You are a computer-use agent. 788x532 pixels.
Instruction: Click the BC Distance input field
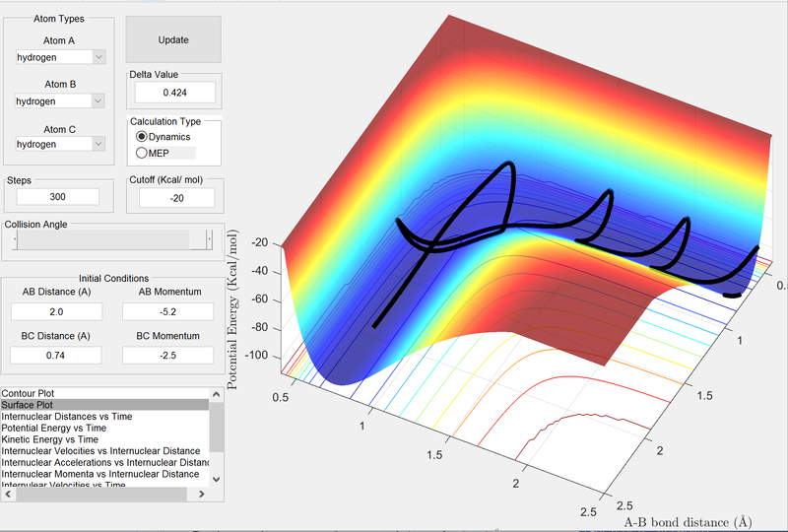(55, 355)
